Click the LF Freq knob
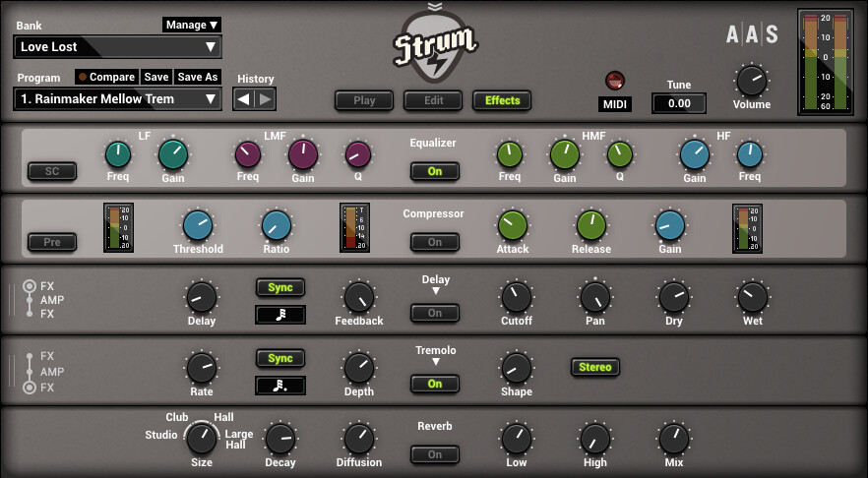The width and height of the screenshot is (868, 478). [x=118, y=154]
